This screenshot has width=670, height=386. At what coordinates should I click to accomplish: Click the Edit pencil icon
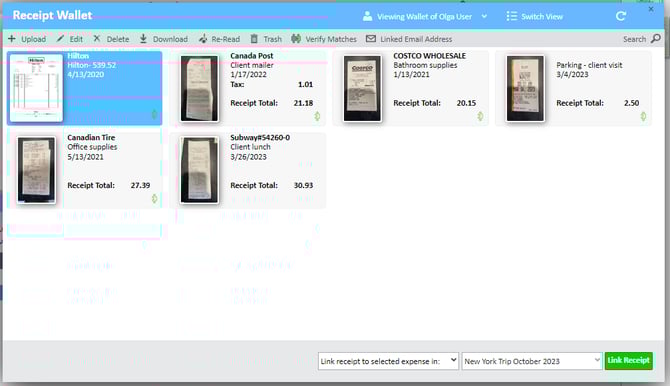61,38
